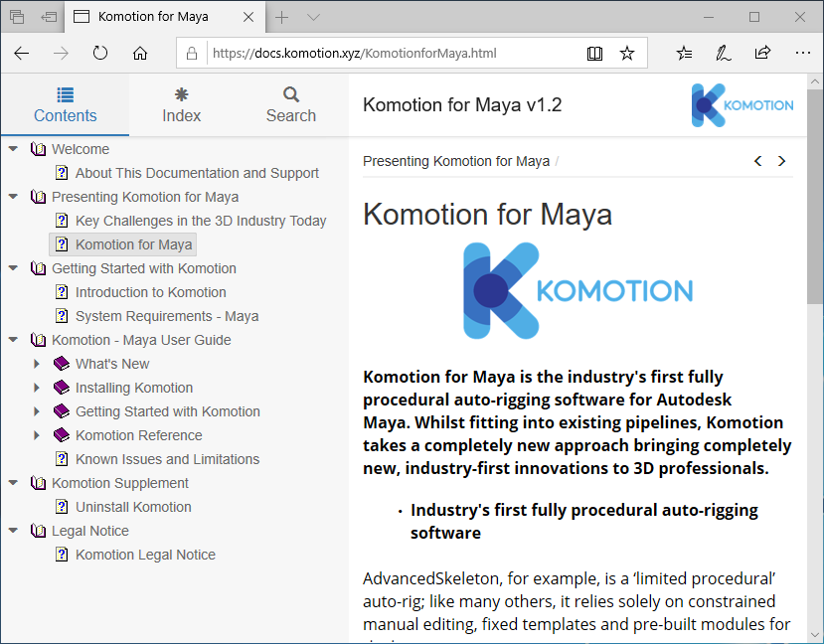Open the favorites hub list
824x644 pixels.
tap(684, 53)
